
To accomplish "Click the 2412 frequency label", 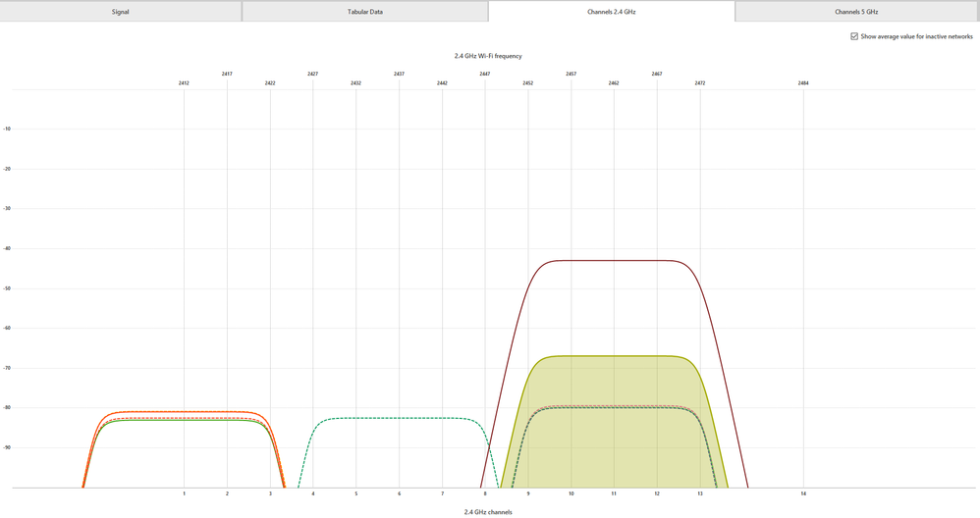I will [184, 83].
